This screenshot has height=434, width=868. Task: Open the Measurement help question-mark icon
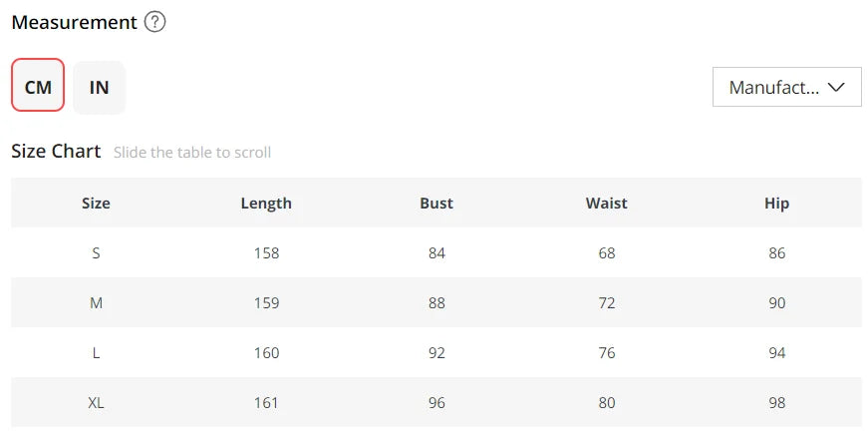tap(154, 22)
